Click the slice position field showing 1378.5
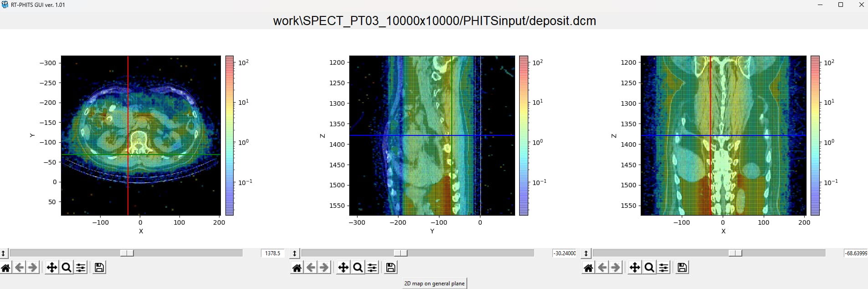The image size is (868, 289). (x=272, y=253)
